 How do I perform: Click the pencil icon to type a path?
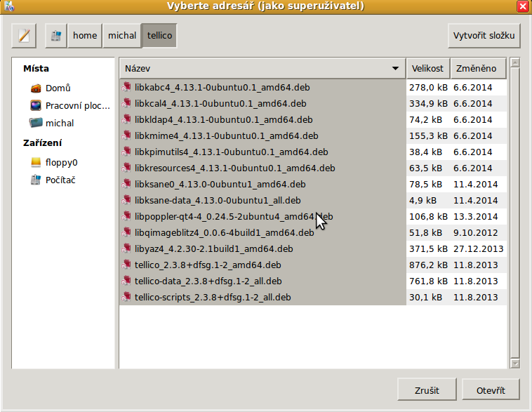(24, 36)
